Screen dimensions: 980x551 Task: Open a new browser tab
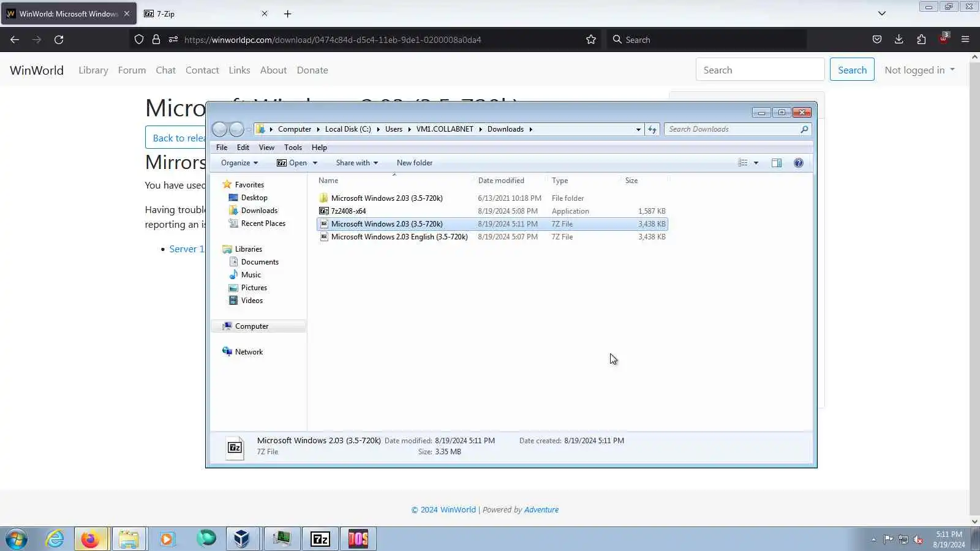click(x=287, y=13)
